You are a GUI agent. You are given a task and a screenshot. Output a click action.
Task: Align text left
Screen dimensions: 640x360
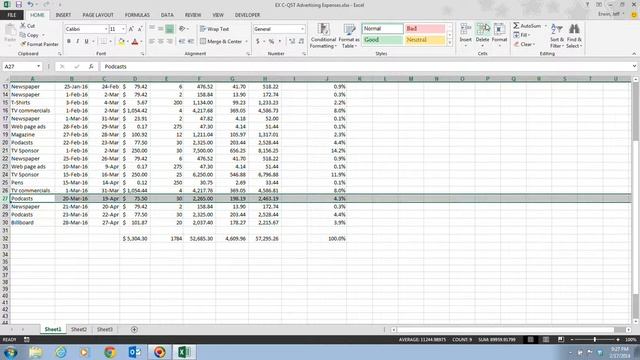coord(152,41)
